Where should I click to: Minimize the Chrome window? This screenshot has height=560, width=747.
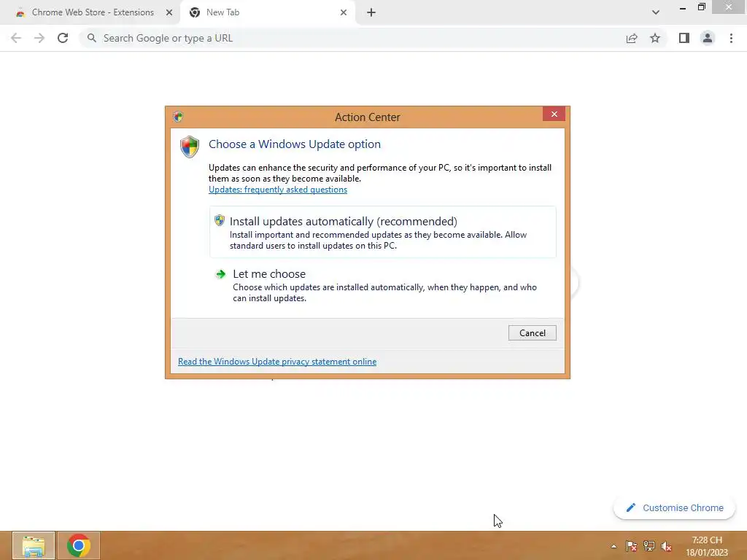[x=683, y=7]
